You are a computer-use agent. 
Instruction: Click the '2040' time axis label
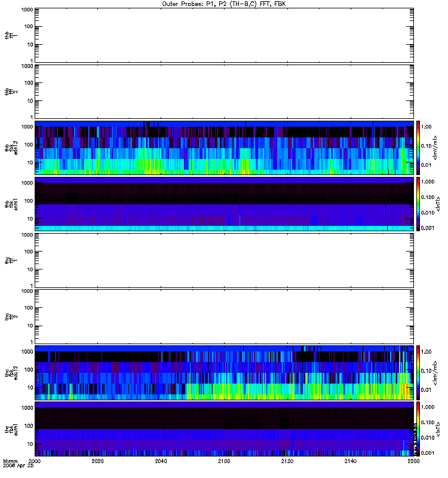click(161, 461)
